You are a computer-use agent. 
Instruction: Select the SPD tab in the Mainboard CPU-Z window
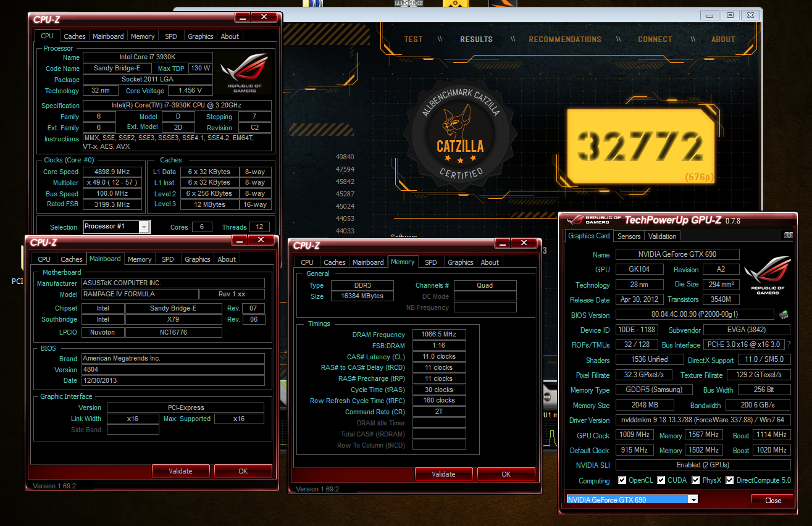168,259
